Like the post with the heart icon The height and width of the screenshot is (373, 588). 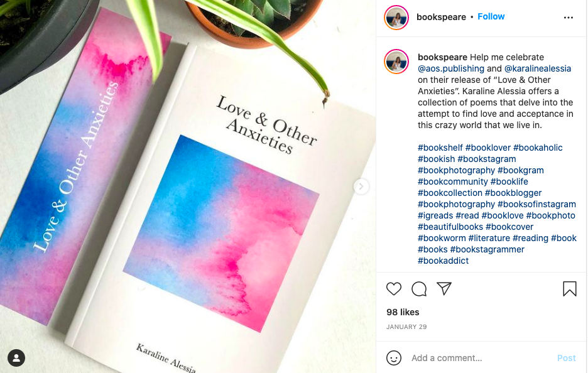[394, 289]
